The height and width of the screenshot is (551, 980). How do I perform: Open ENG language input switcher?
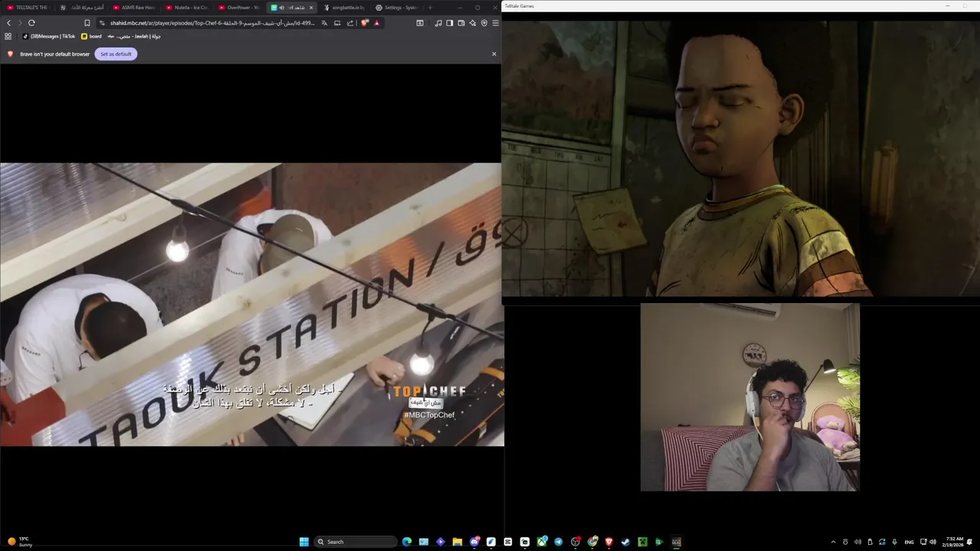[x=909, y=542]
